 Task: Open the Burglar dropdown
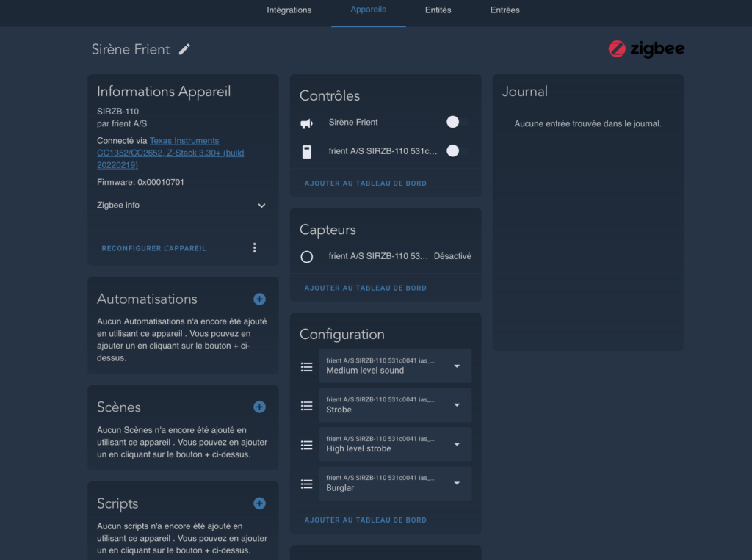point(395,483)
